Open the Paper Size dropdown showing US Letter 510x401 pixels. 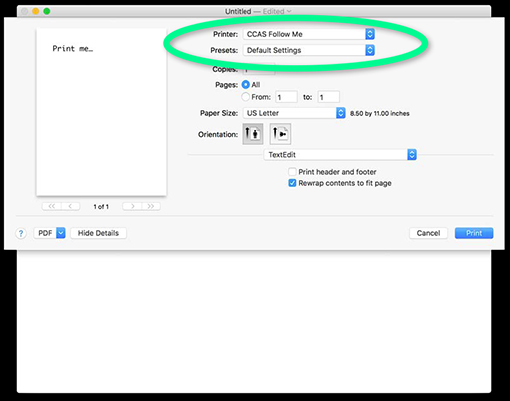point(294,113)
